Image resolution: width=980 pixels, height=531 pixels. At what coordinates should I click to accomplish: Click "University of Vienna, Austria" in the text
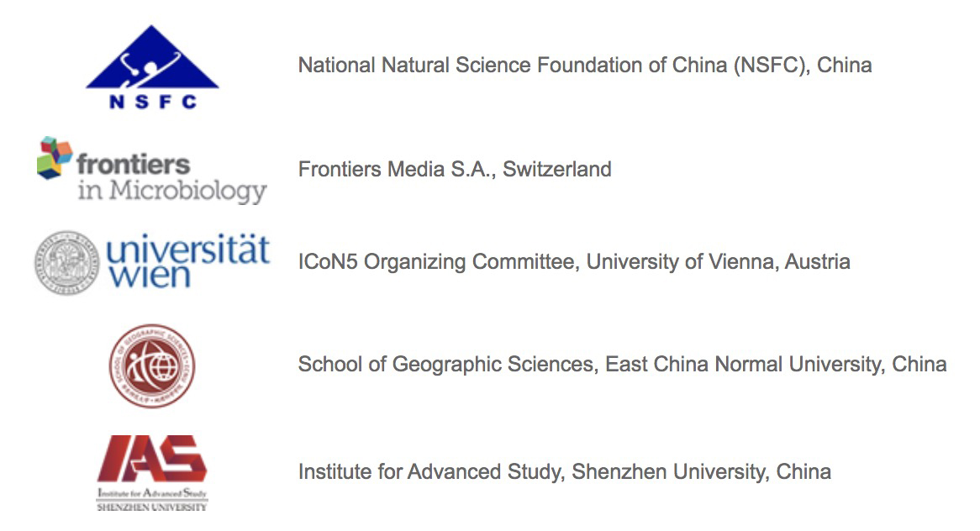tap(718, 262)
